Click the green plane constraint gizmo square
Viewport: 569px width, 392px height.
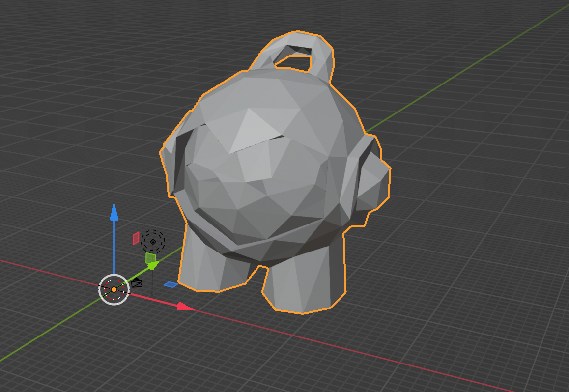pos(150,257)
